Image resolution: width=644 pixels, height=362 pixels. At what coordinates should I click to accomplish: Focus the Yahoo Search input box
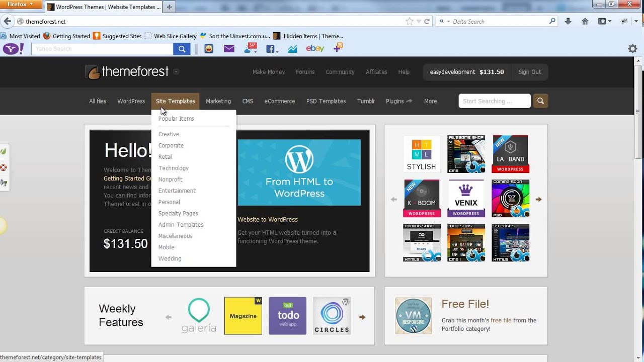103,49
